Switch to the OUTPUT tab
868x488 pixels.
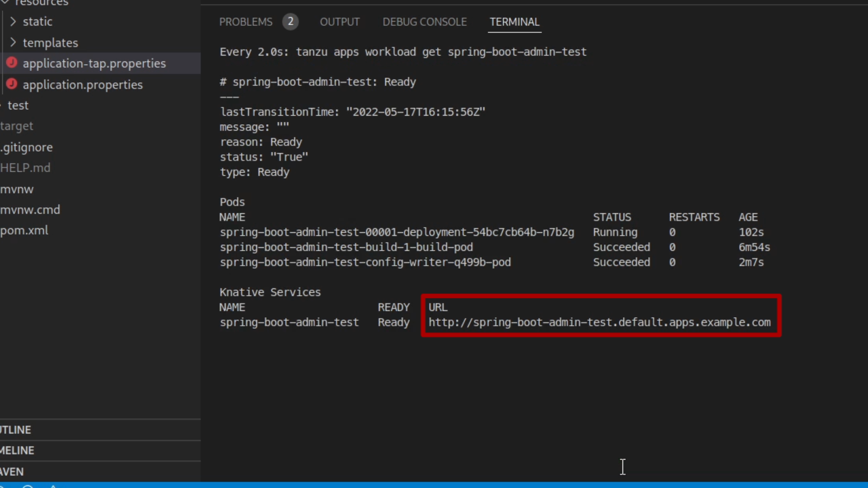click(x=340, y=22)
